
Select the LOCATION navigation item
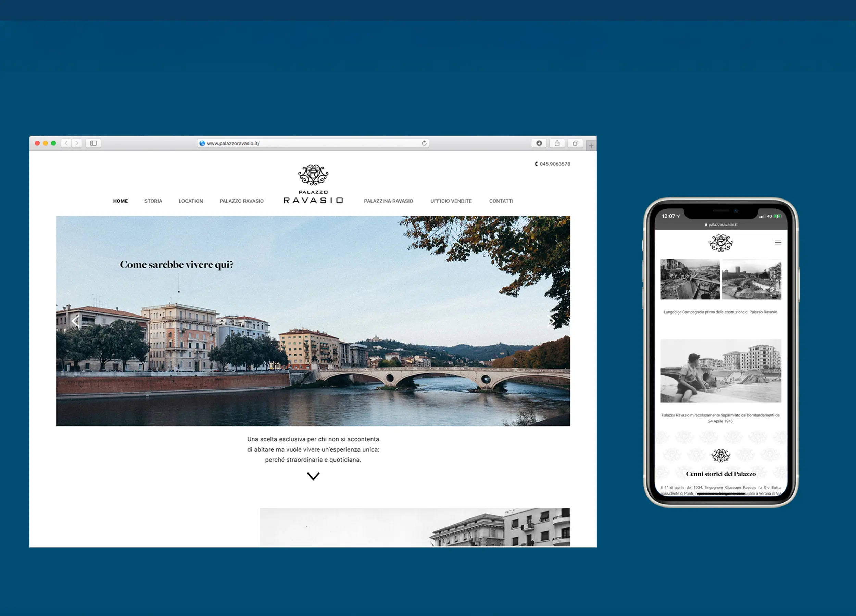(191, 201)
